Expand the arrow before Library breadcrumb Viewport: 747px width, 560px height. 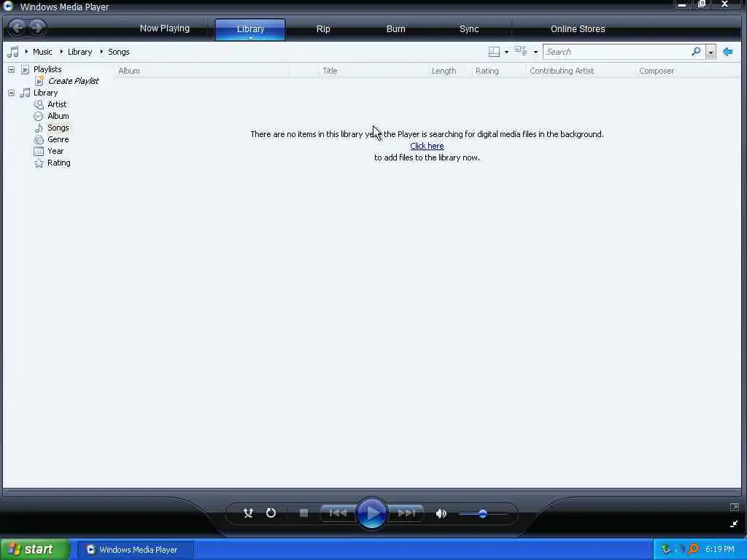coord(61,52)
